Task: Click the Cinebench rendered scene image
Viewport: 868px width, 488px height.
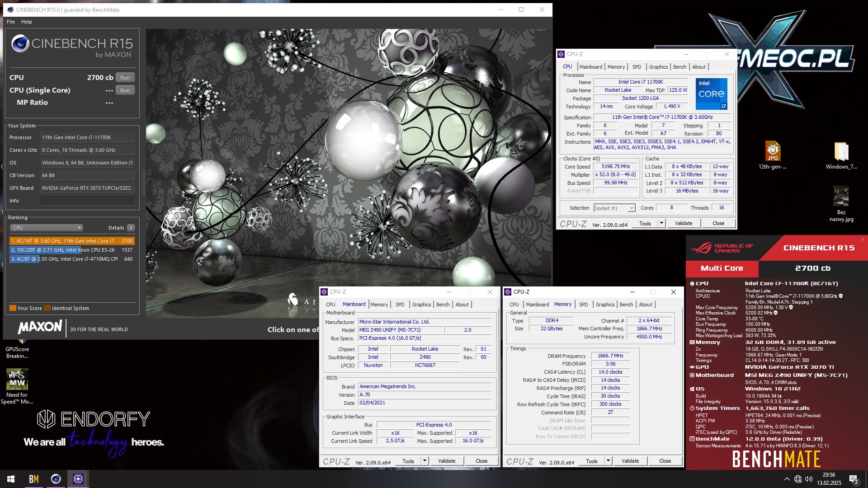Action: [349, 174]
